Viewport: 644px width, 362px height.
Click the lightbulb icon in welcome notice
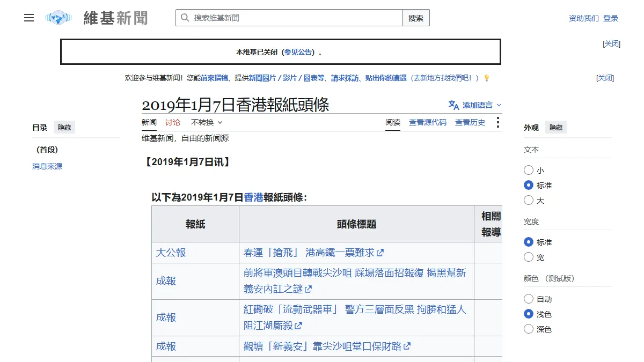click(487, 78)
